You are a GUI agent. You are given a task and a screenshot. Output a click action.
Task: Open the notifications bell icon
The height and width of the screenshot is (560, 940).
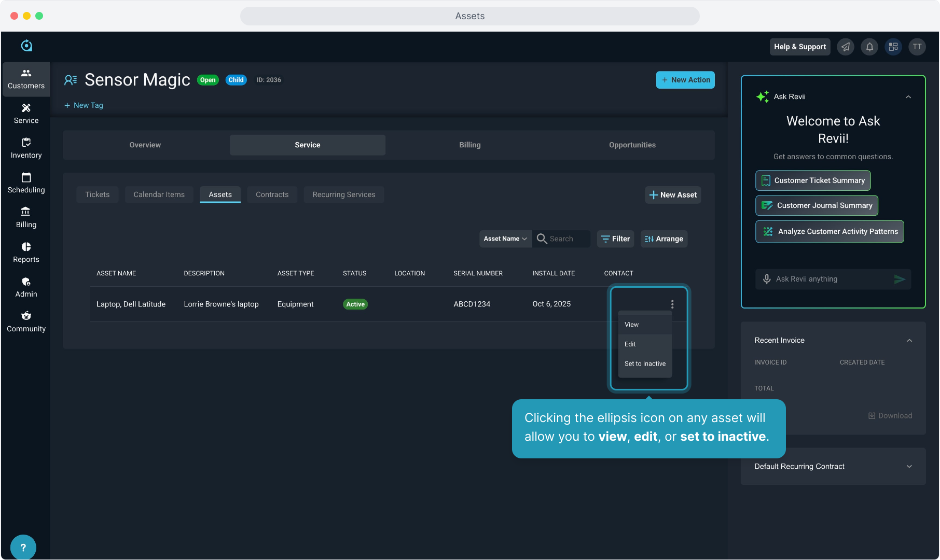(x=869, y=47)
